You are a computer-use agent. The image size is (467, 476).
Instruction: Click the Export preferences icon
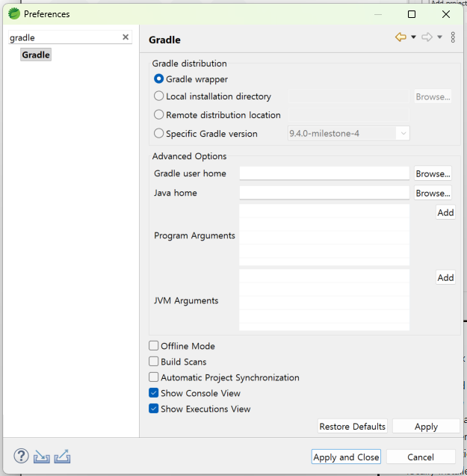(62, 456)
